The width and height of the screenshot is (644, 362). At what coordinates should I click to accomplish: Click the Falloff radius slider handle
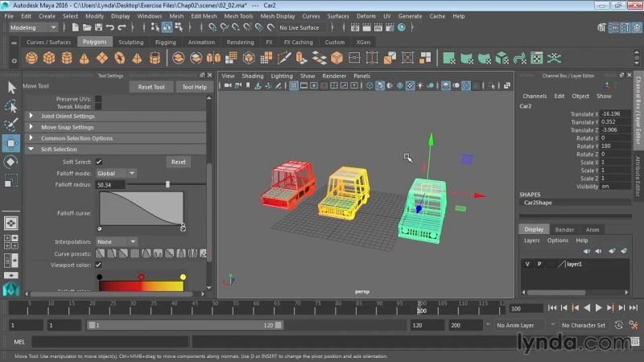(x=167, y=184)
